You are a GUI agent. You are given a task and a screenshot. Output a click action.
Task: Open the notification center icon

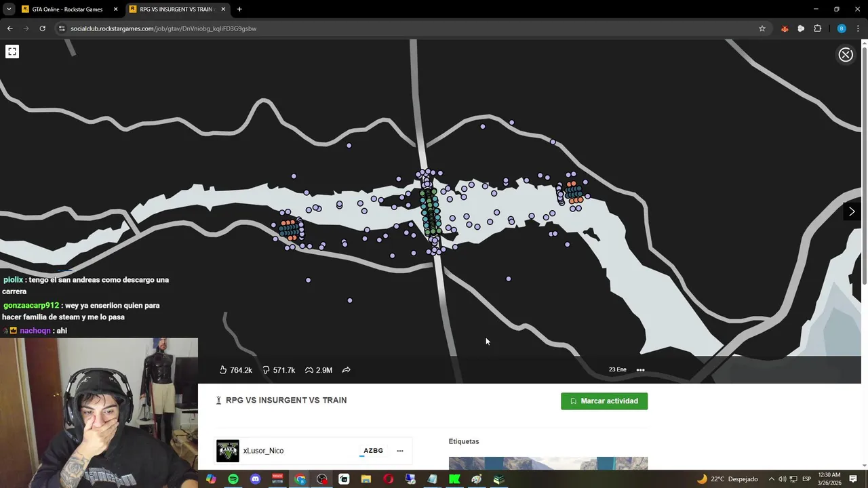click(853, 479)
